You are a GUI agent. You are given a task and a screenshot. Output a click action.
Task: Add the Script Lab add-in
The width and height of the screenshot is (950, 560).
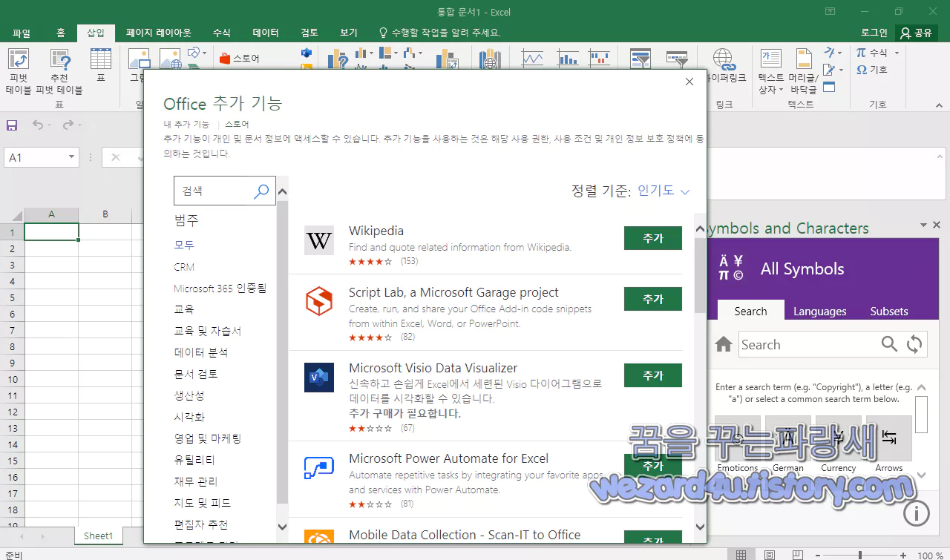coord(653,299)
